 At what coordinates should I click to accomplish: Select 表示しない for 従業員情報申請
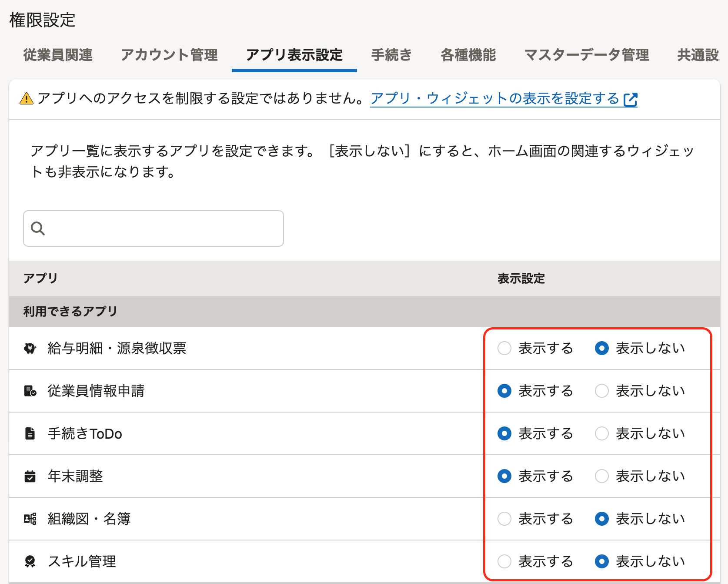602,391
